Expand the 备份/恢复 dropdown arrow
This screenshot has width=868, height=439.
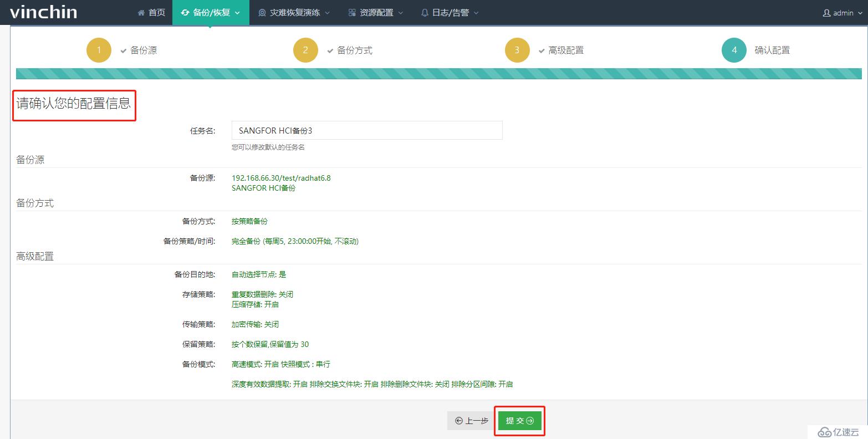(238, 13)
